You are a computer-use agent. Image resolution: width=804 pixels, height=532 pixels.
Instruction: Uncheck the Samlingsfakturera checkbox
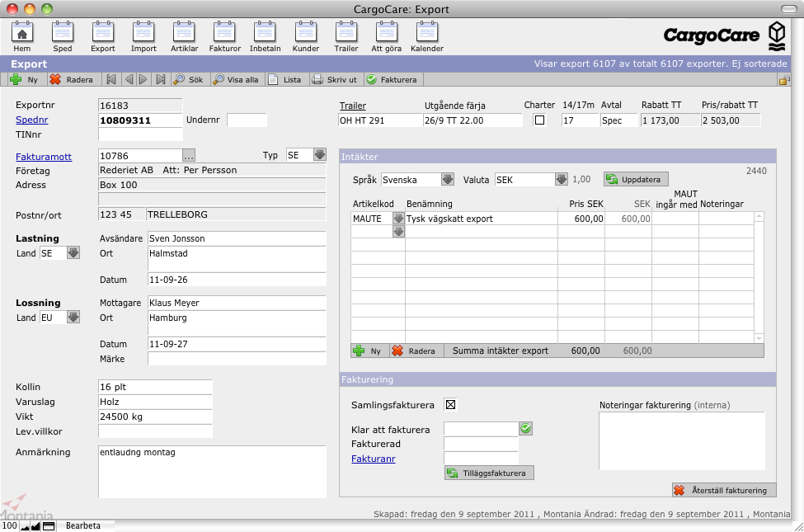(450, 404)
